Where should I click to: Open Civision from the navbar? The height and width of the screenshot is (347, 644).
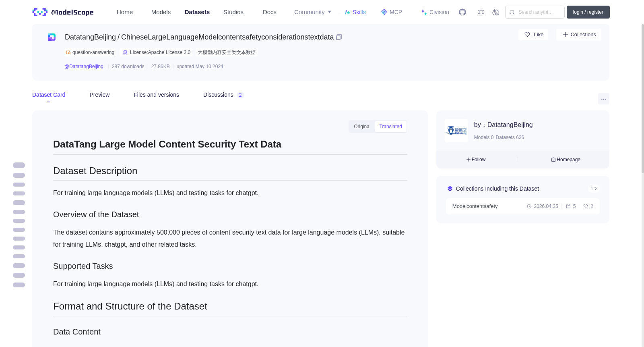coord(435,12)
